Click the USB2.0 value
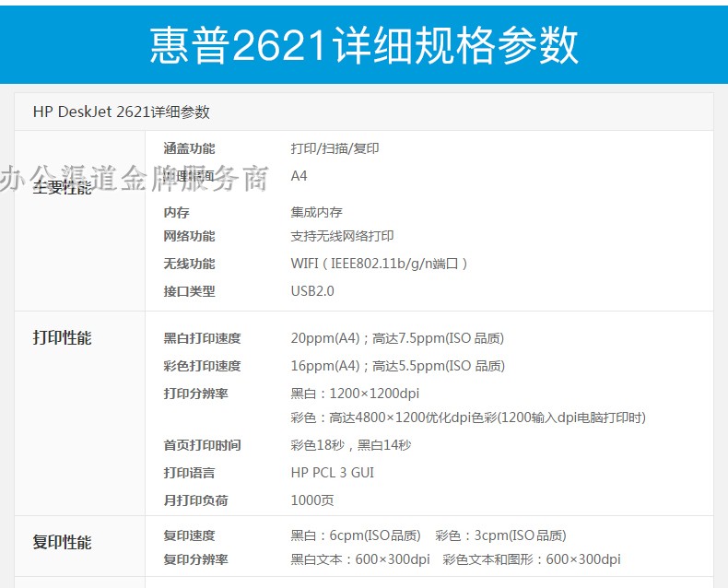This screenshot has width=728, height=588. (312, 291)
